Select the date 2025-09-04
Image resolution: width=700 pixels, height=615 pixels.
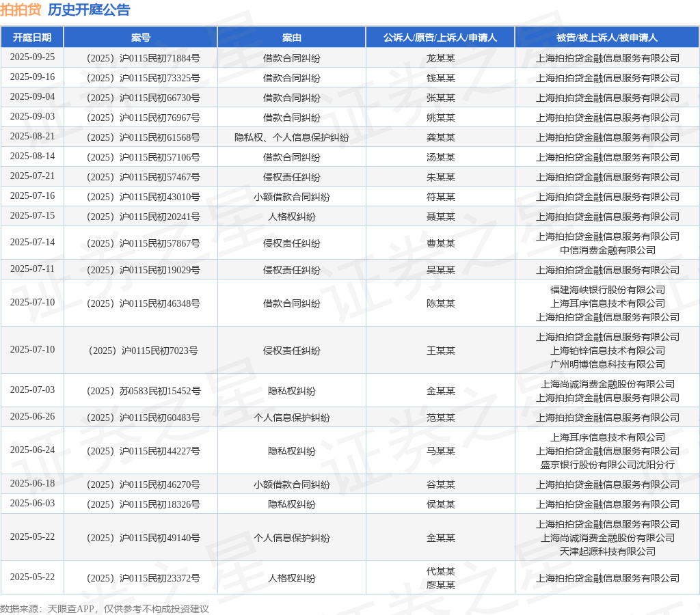click(x=33, y=97)
